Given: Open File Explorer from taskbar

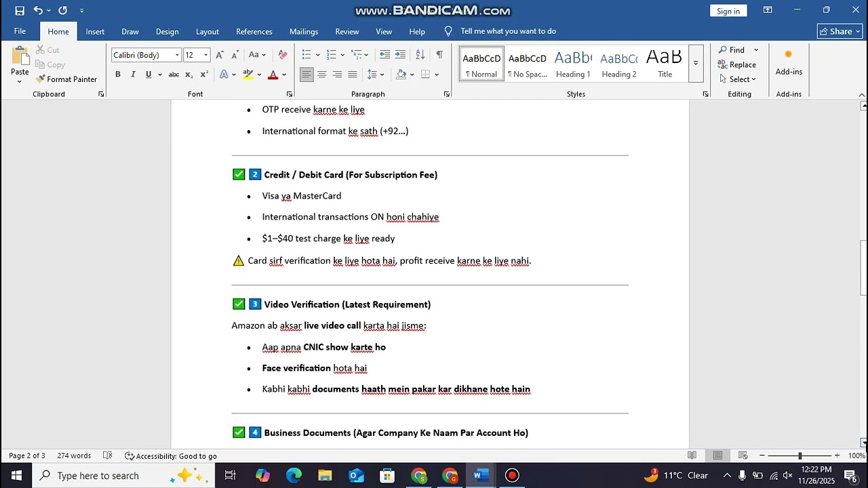Looking at the screenshot, I should [x=325, y=476].
